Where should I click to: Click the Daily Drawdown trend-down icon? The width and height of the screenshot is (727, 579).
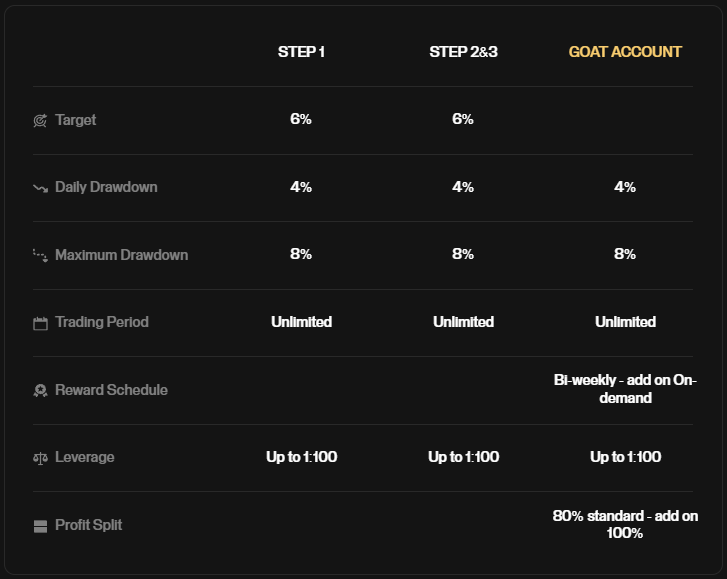coord(40,188)
